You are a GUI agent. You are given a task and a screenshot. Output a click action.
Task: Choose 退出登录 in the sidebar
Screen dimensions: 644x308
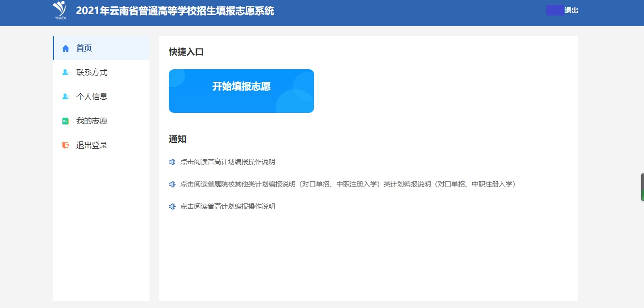(x=101, y=145)
